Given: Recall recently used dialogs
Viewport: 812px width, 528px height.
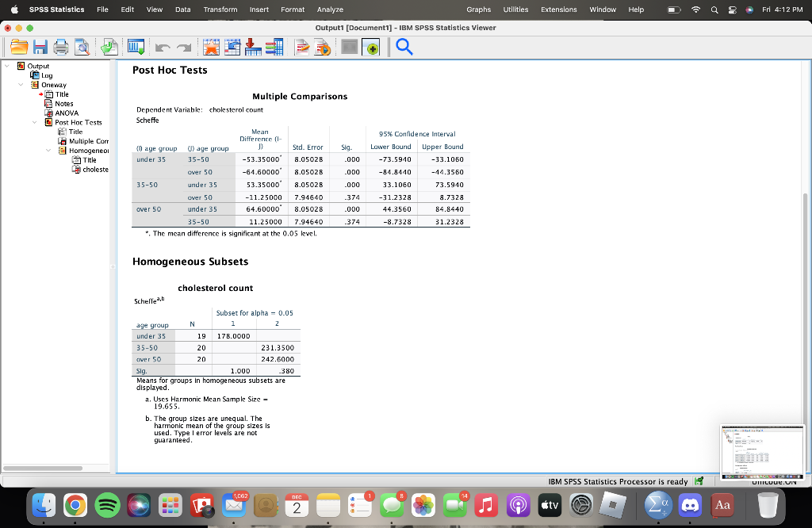Looking at the screenshot, I should [x=136, y=47].
